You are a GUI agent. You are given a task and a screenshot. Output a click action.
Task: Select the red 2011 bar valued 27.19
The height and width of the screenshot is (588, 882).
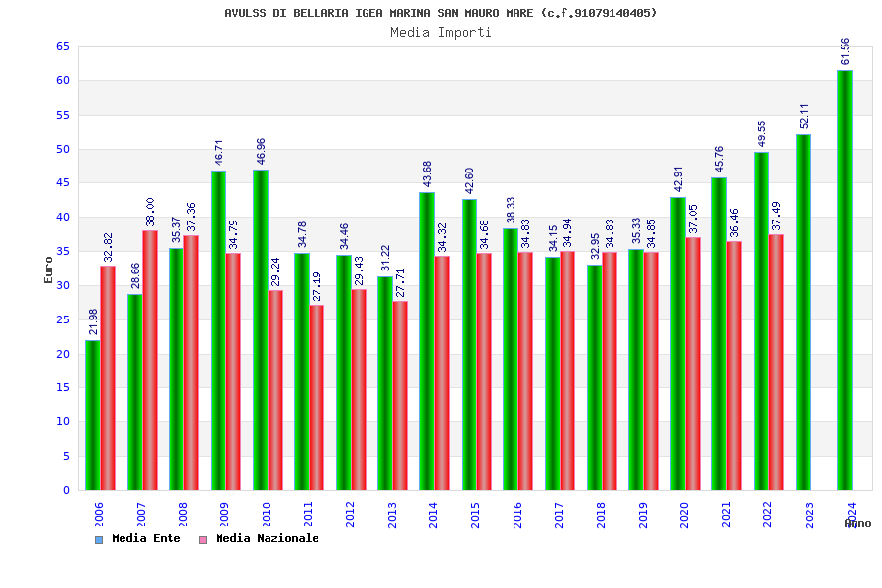tap(317, 397)
